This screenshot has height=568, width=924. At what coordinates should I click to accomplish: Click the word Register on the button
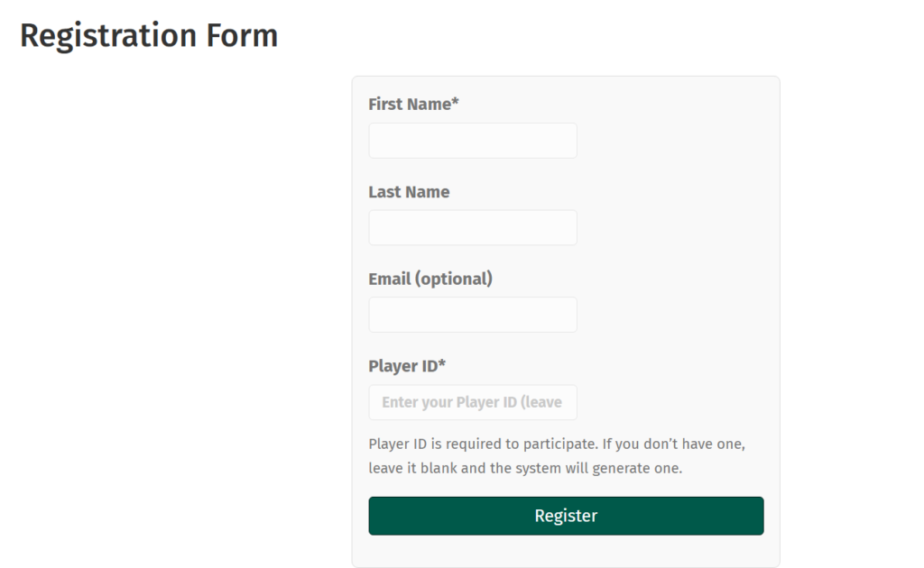(565, 515)
